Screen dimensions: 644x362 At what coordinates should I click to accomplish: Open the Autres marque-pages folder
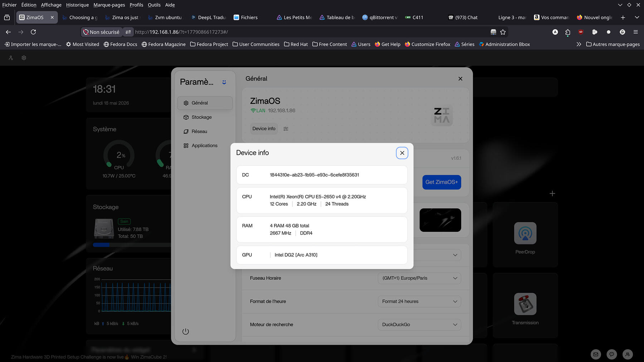pos(613,44)
